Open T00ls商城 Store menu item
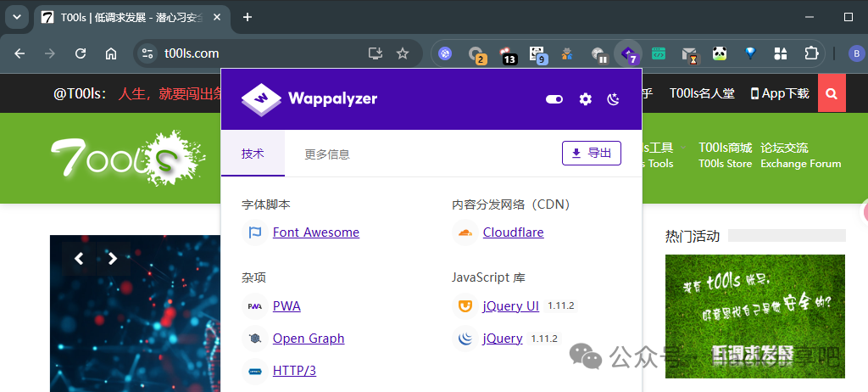 (726, 155)
